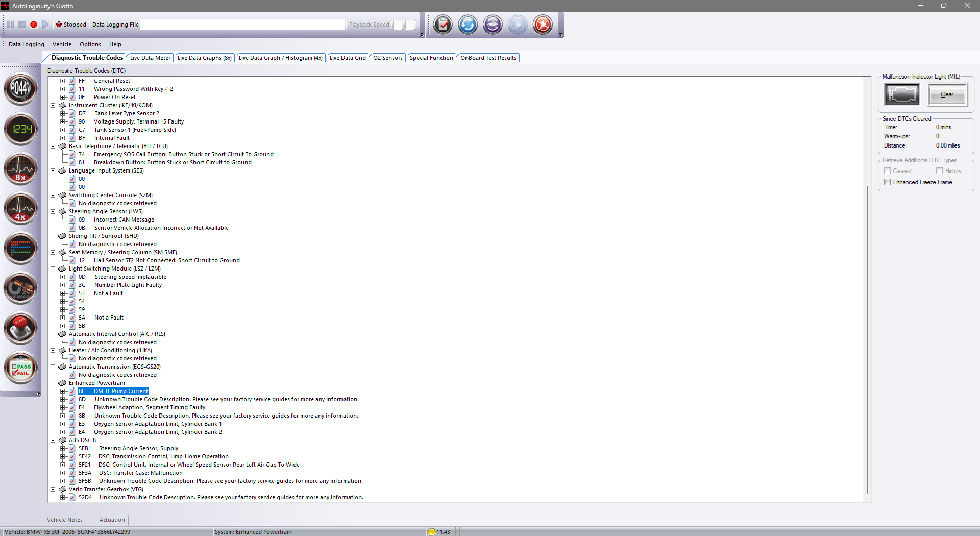The width and height of the screenshot is (980, 536).
Task: Open the P0447 trouble codes sidebar icon
Action: (x=20, y=89)
